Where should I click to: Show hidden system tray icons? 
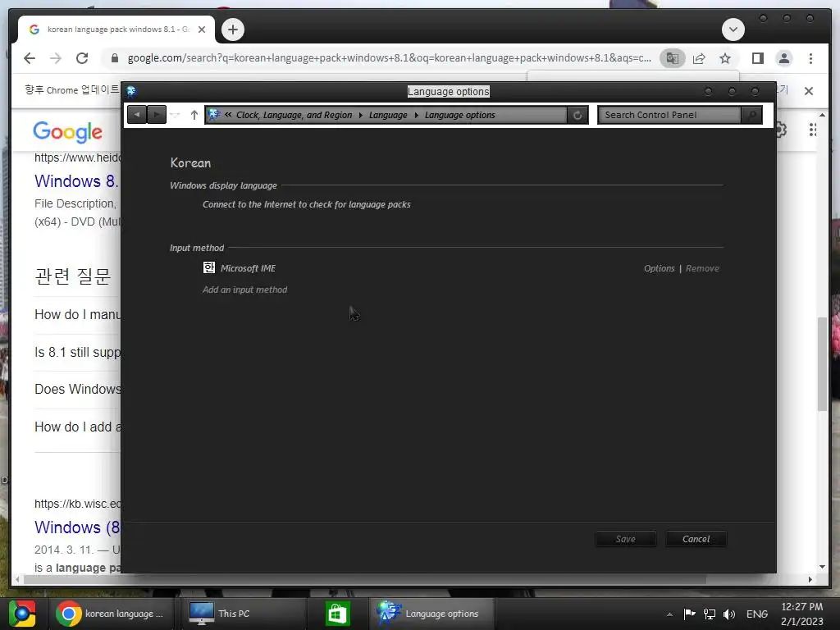[669, 614]
